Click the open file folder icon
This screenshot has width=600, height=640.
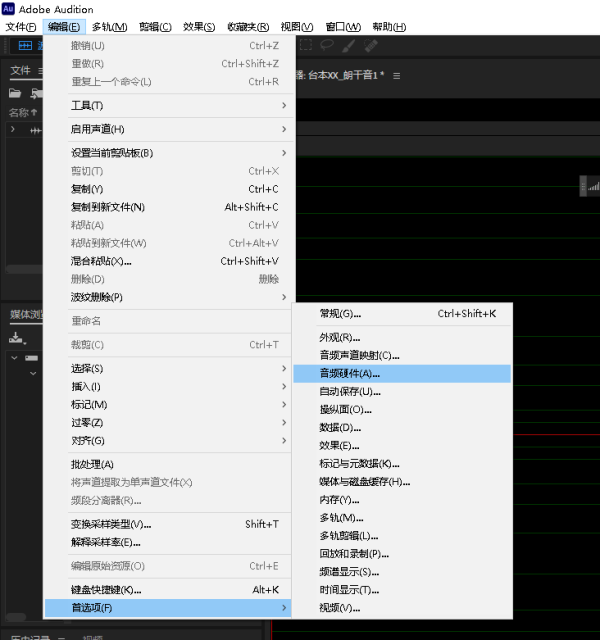[x=15, y=94]
